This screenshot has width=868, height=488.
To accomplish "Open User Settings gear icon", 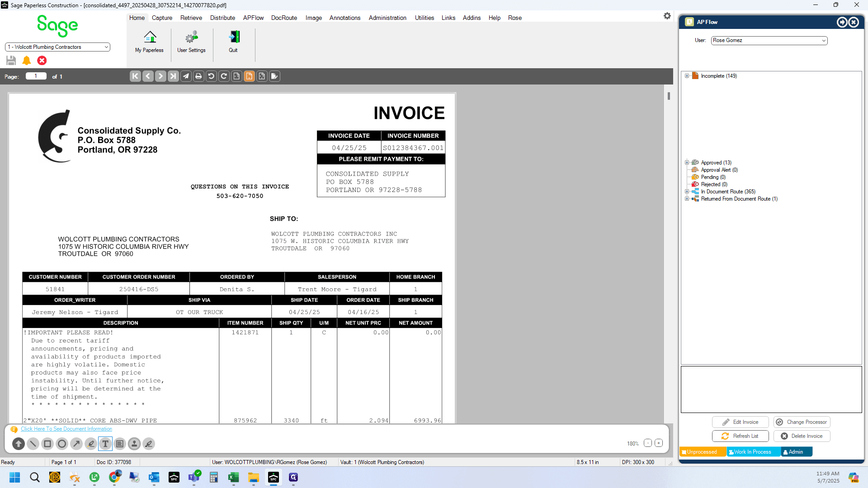I will pyautogui.click(x=192, y=37).
